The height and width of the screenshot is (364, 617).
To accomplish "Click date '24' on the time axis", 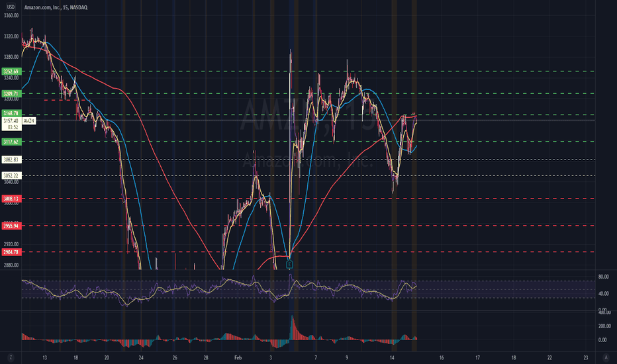I will pos(141,357).
